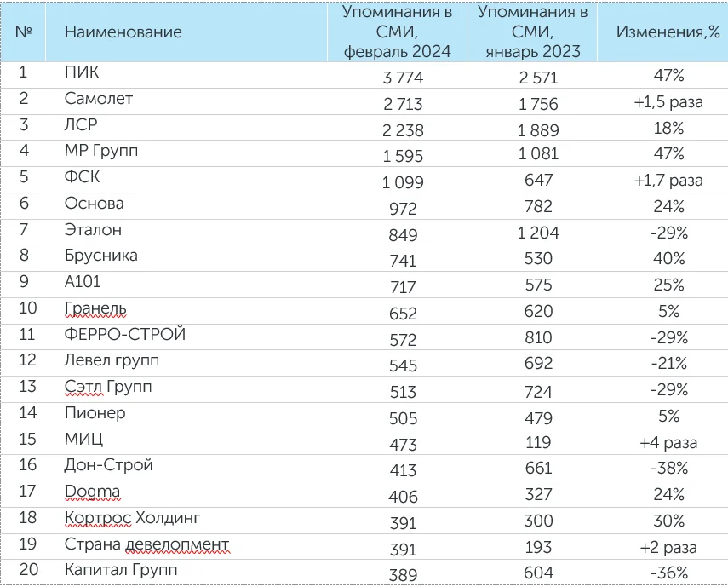Select the "Брусника" cell
This screenshot has width=728, height=587.
tap(100, 256)
